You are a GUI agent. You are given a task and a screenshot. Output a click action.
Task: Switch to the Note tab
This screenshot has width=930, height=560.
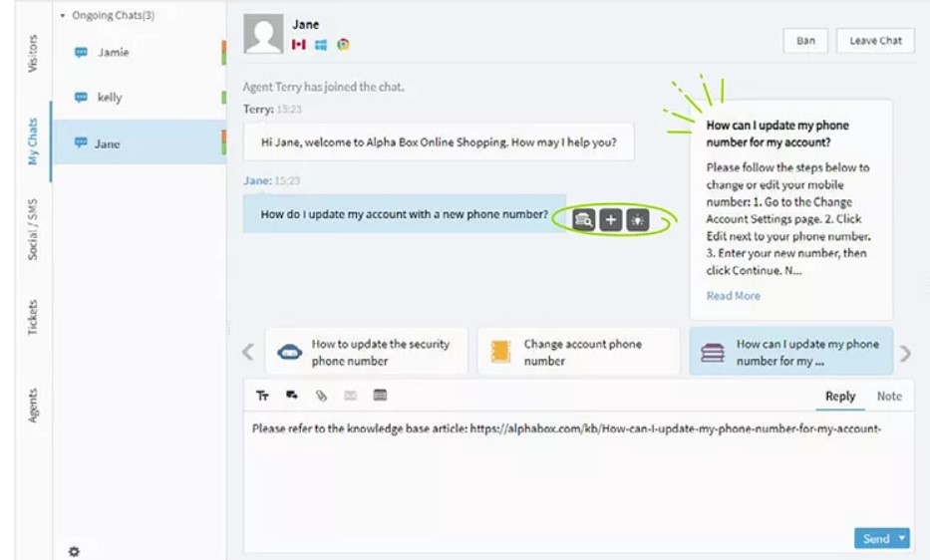click(889, 397)
